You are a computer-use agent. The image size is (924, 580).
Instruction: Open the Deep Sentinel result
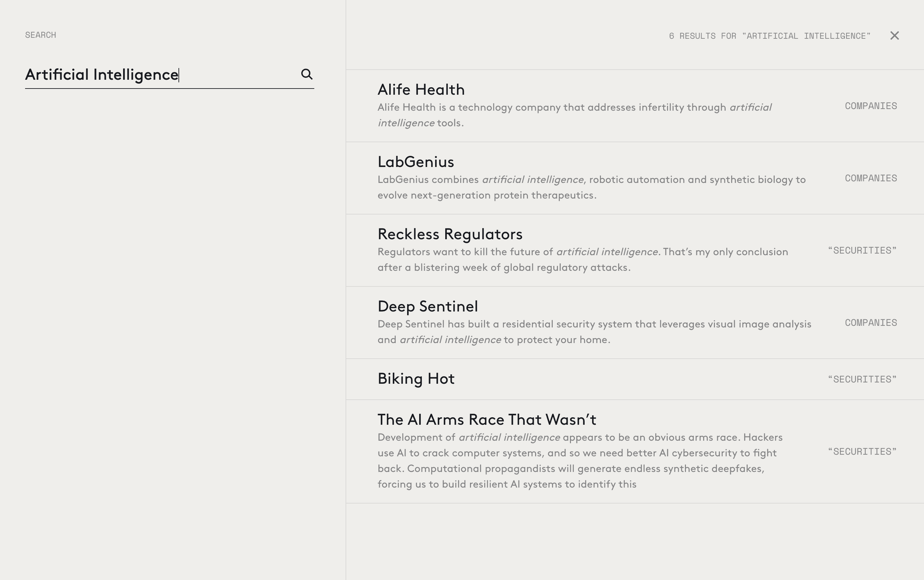[427, 306]
